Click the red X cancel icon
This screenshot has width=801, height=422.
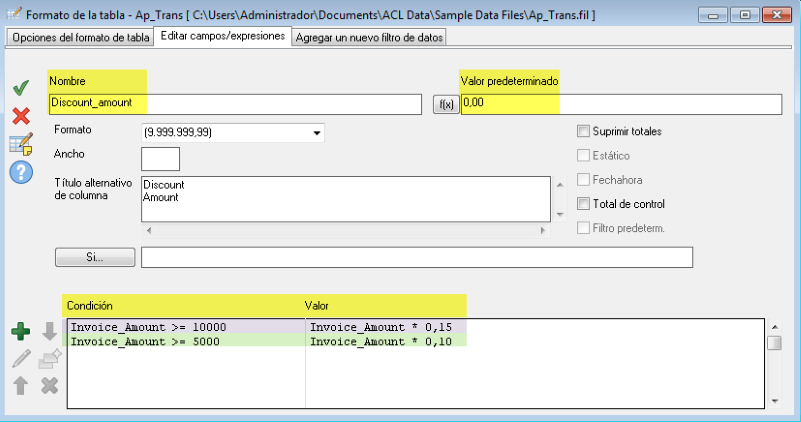(21, 115)
